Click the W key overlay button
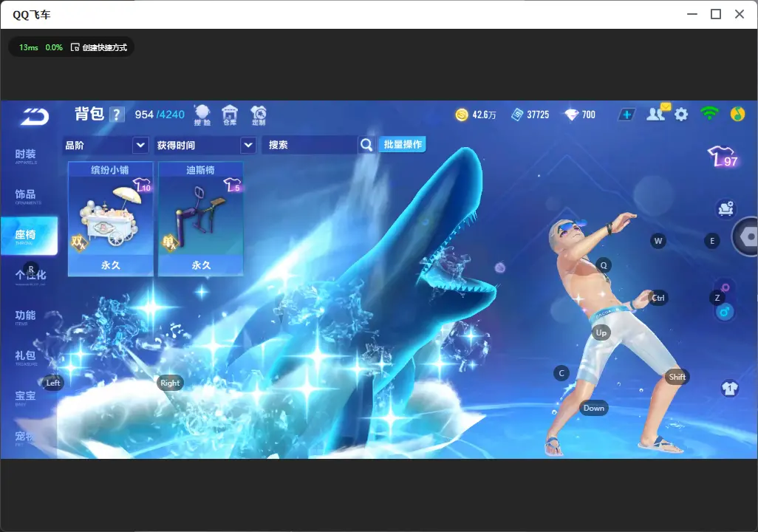Viewport: 758px width, 532px height. click(x=658, y=241)
